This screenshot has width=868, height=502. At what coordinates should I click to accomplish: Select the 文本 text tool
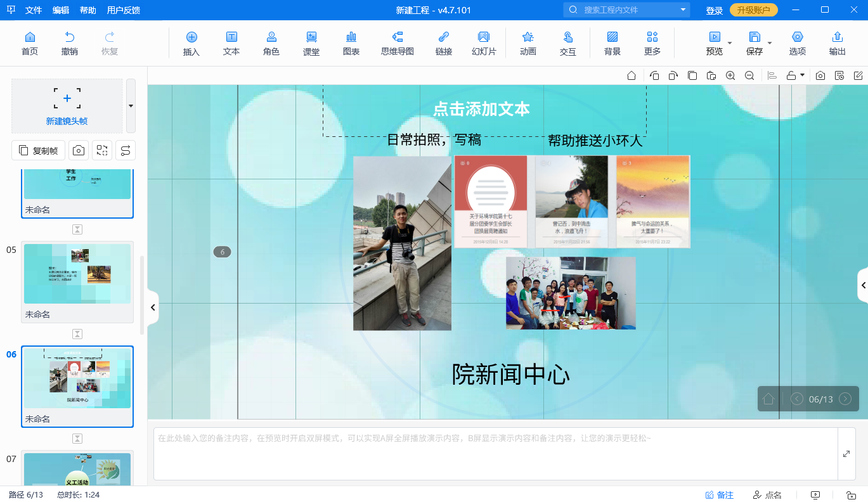pos(231,43)
